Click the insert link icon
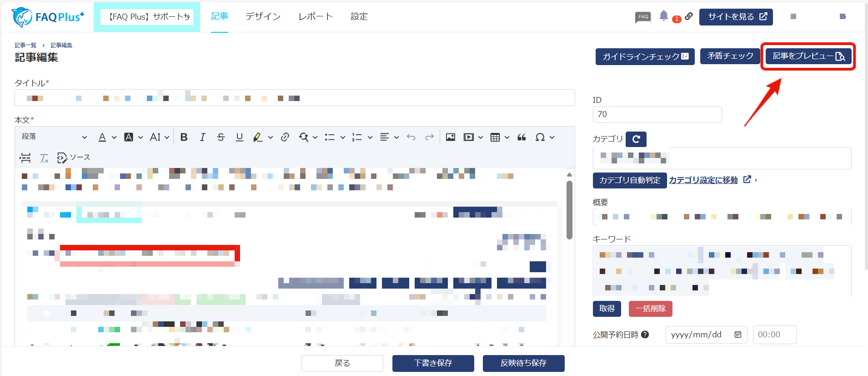Viewport: 868px width, 376px height. (285, 137)
